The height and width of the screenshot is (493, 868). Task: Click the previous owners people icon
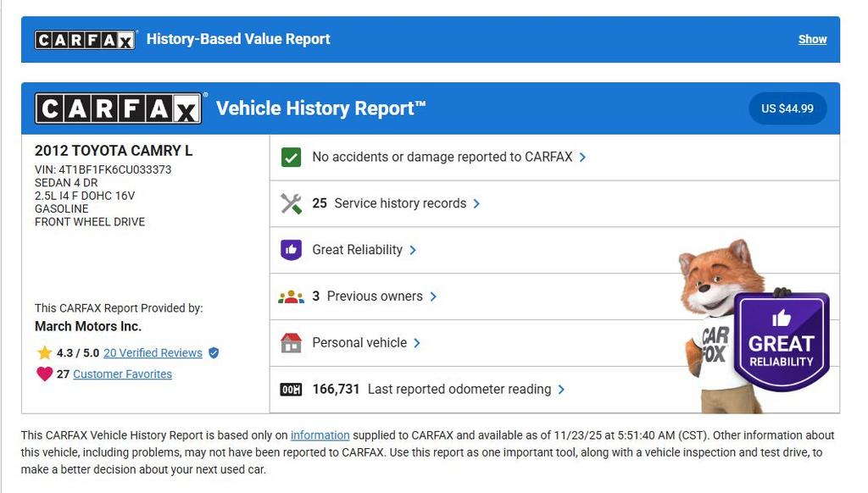(x=291, y=296)
